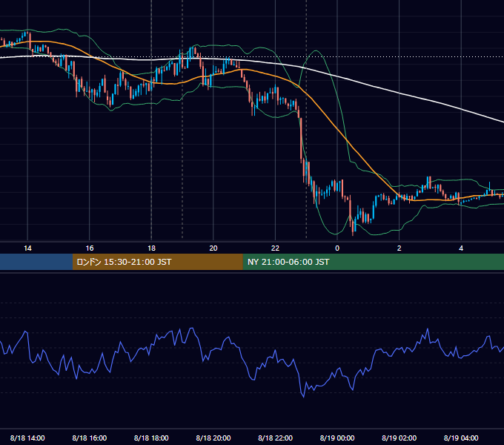
Task: Click the NY 21:00-06:00 JST session bar
Action: coord(373,262)
